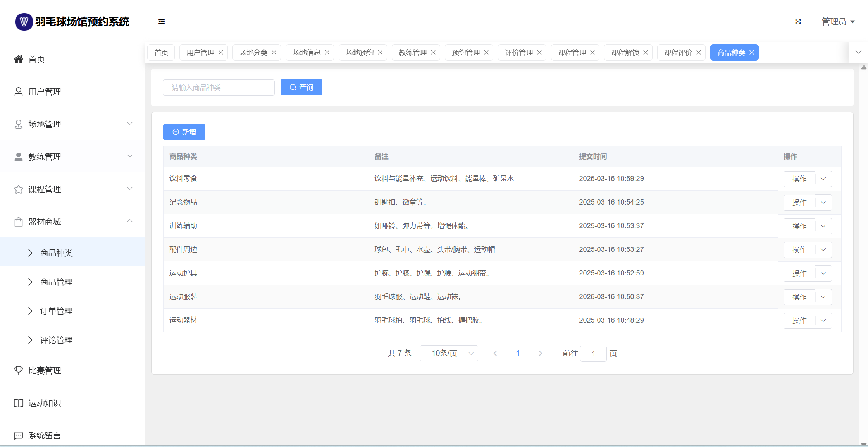Click the home icon in sidebar
The image size is (868, 447).
click(x=18, y=59)
